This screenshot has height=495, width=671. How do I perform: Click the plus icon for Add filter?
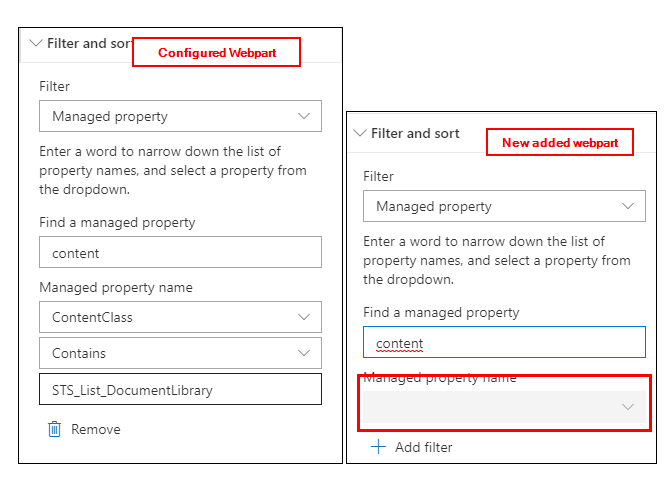tap(378, 447)
